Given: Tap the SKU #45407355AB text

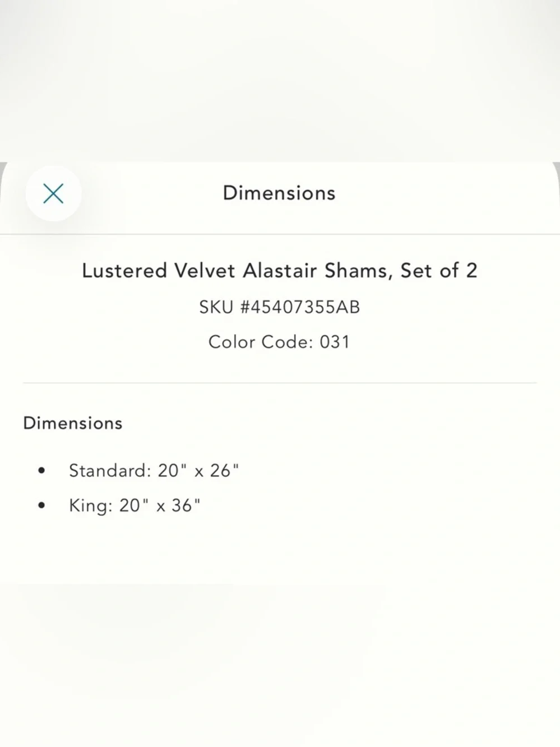Looking at the screenshot, I should tap(279, 307).
